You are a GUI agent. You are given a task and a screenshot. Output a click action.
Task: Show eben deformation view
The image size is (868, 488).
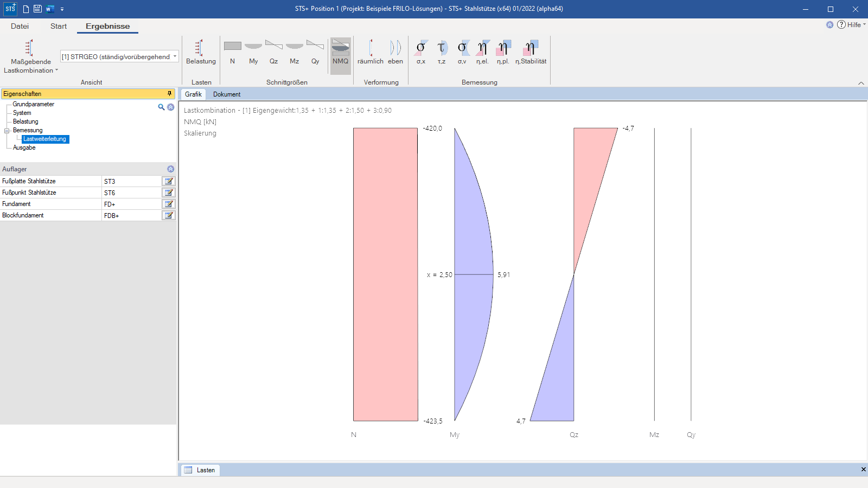click(x=395, y=53)
